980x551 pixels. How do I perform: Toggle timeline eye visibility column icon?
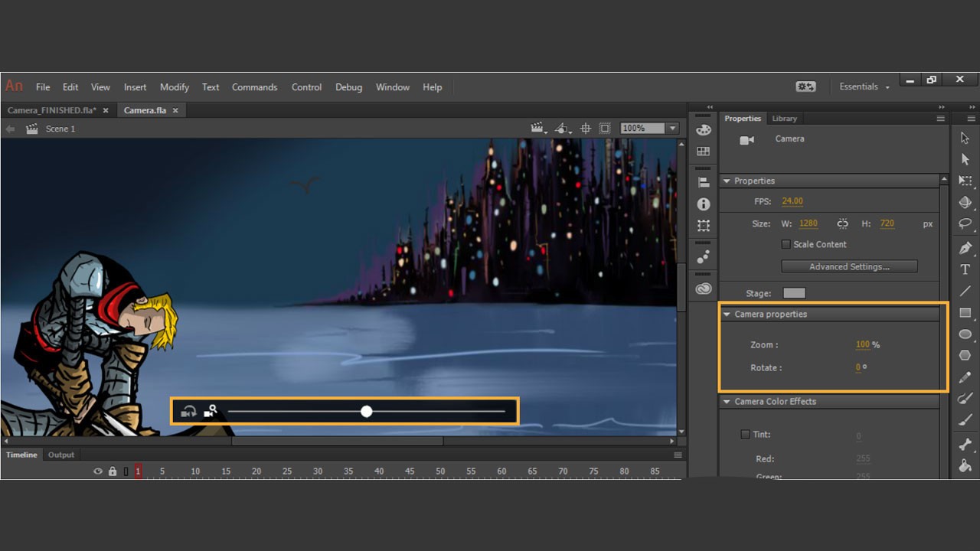click(x=98, y=471)
